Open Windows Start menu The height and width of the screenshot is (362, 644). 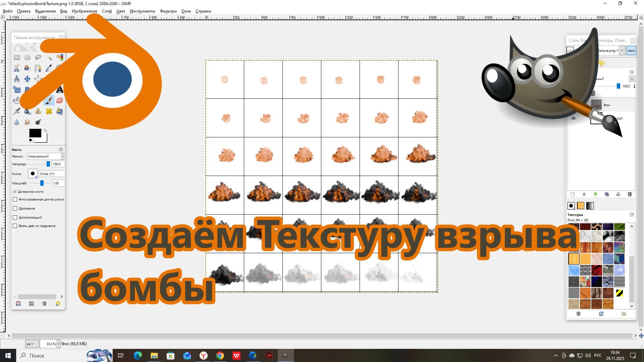8,356
